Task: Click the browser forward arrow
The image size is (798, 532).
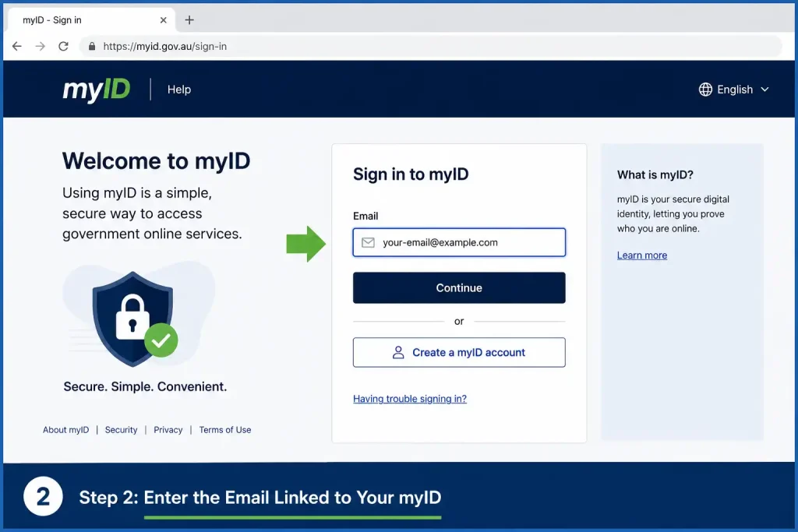Action: [41, 46]
